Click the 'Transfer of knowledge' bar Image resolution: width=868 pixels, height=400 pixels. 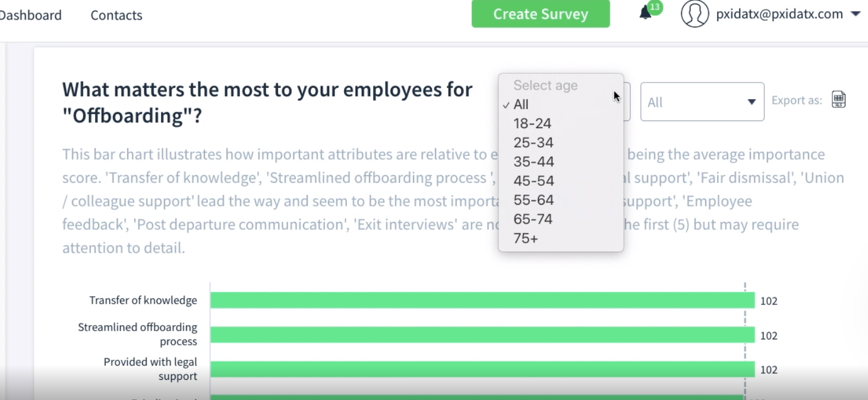(x=482, y=300)
